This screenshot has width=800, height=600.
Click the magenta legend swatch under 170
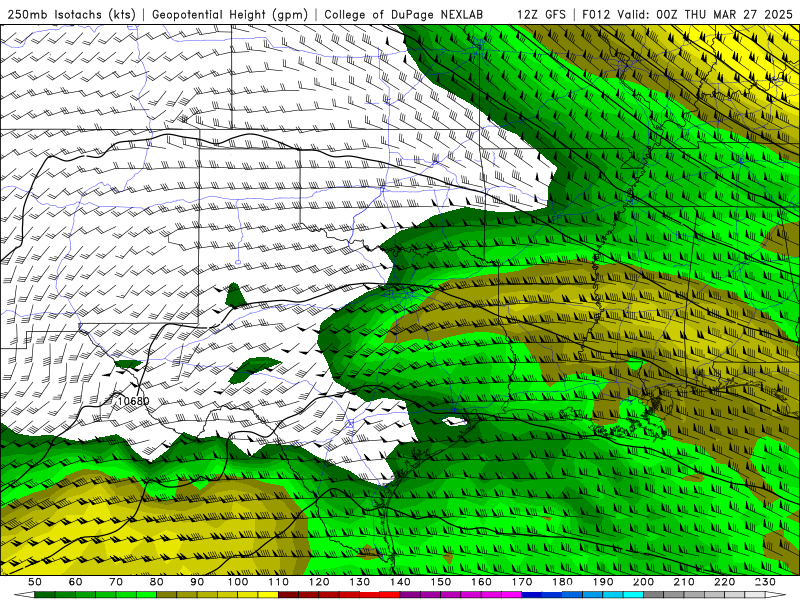[x=512, y=595]
